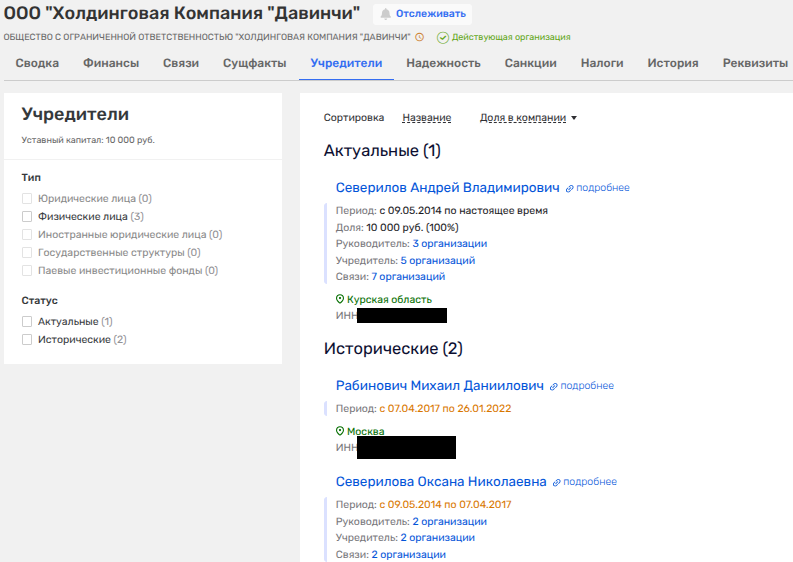This screenshot has width=793, height=562.
Task: Check the Юридические лица type checkbox
Action: coord(27,199)
